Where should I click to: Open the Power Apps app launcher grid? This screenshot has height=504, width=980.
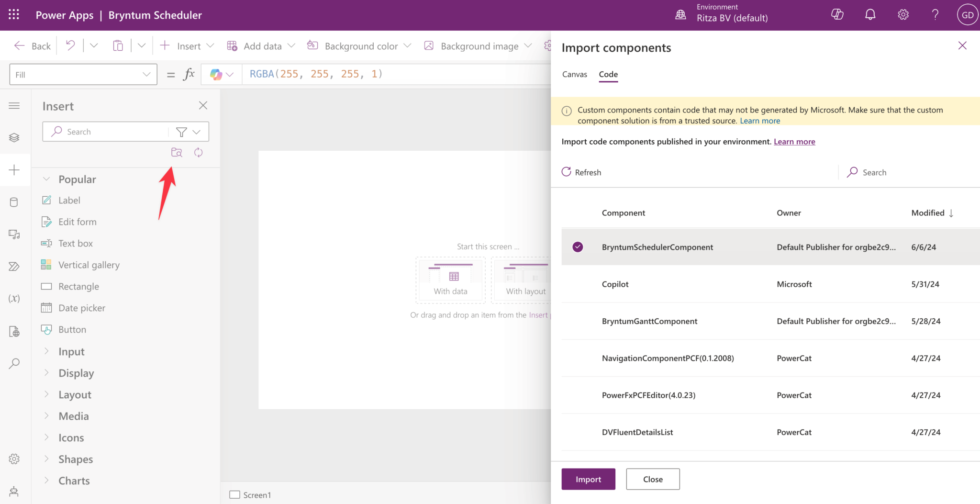14,15
